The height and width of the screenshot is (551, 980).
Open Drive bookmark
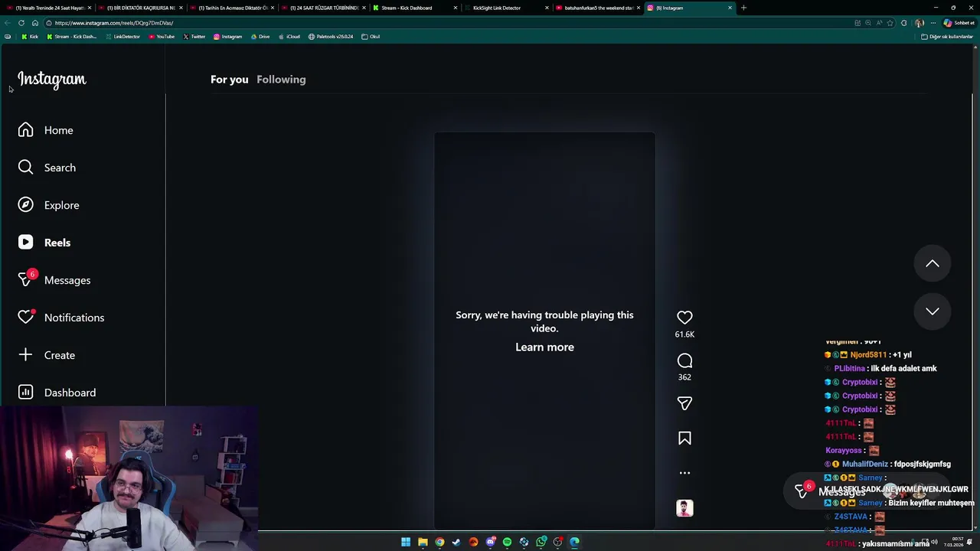click(x=260, y=37)
